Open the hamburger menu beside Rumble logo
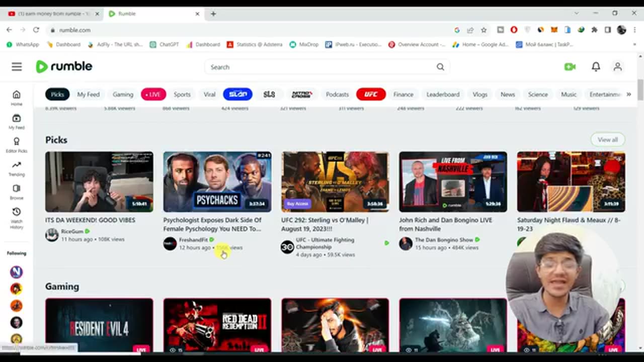The image size is (644, 362). click(17, 66)
